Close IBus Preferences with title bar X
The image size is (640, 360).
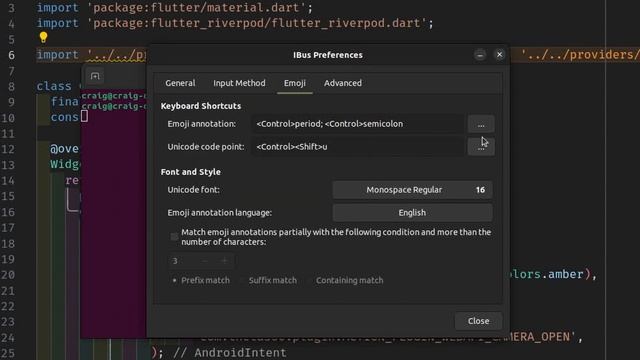[x=499, y=55]
